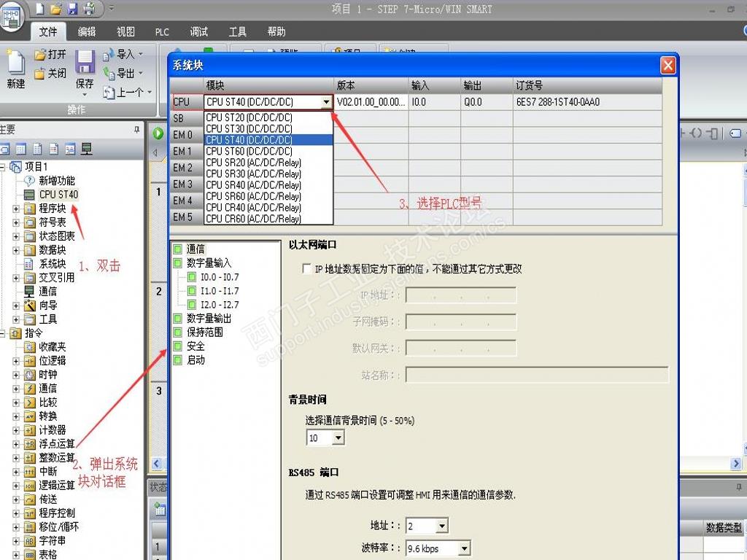
Task: Choose CPU ST60 (DC/DC/DC) from list
Action: coord(268,151)
